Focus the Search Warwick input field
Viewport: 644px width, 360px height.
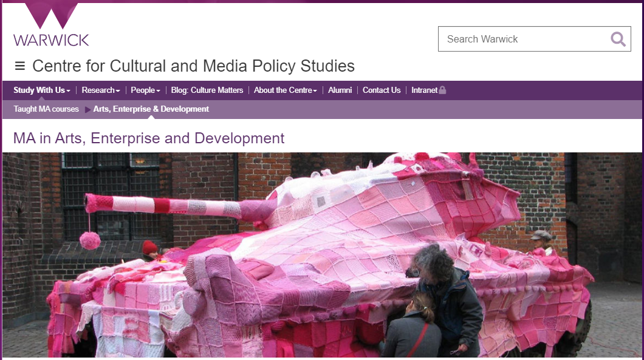[524, 39]
